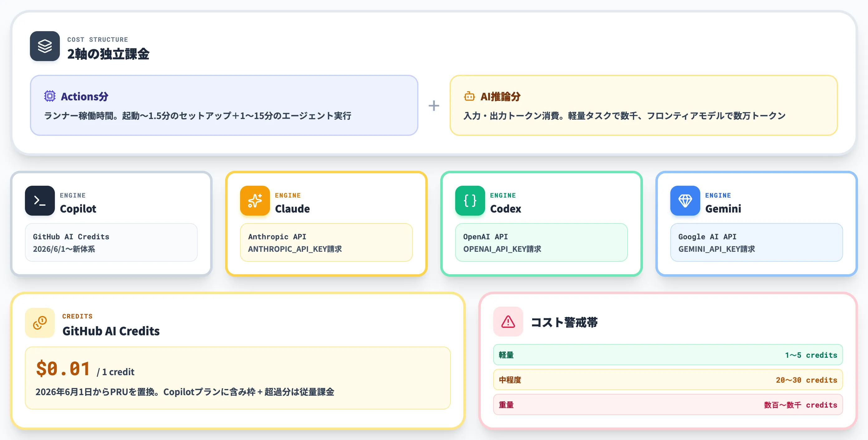This screenshot has width=868, height=440.
Task: Click the Copilot engine name
Action: pyautogui.click(x=78, y=209)
